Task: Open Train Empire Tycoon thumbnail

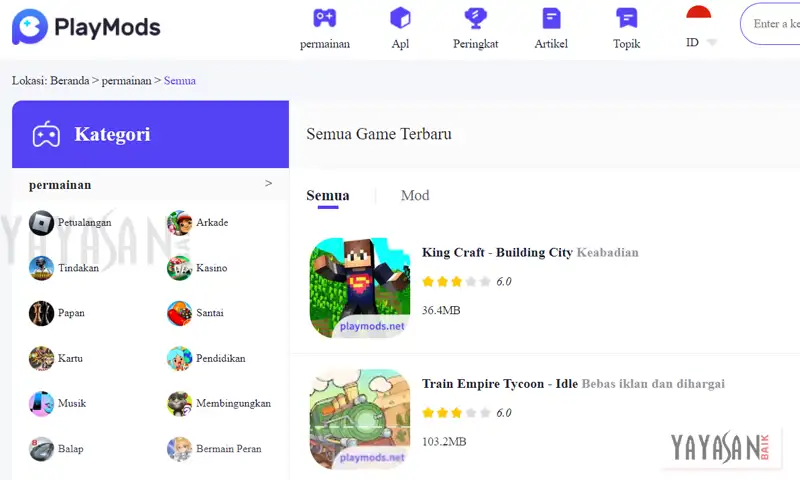Action: (x=360, y=419)
